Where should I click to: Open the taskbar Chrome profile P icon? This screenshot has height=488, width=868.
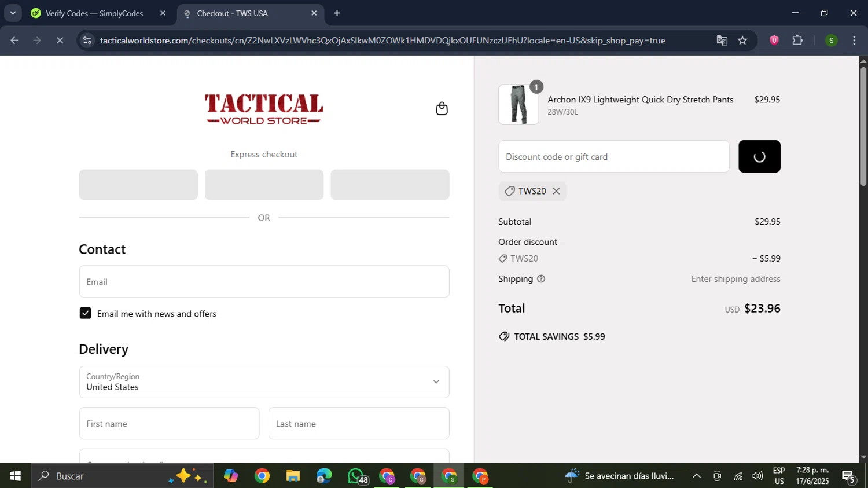coord(480,476)
